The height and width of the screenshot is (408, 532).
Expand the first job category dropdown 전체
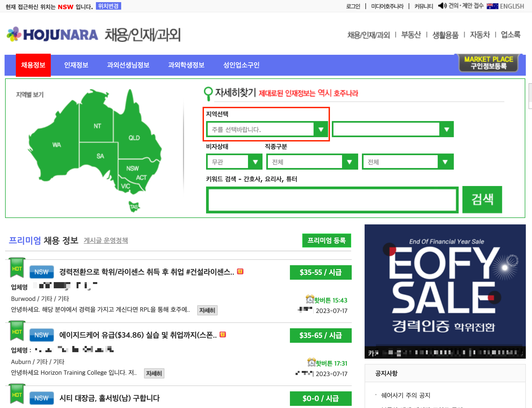[x=312, y=162]
